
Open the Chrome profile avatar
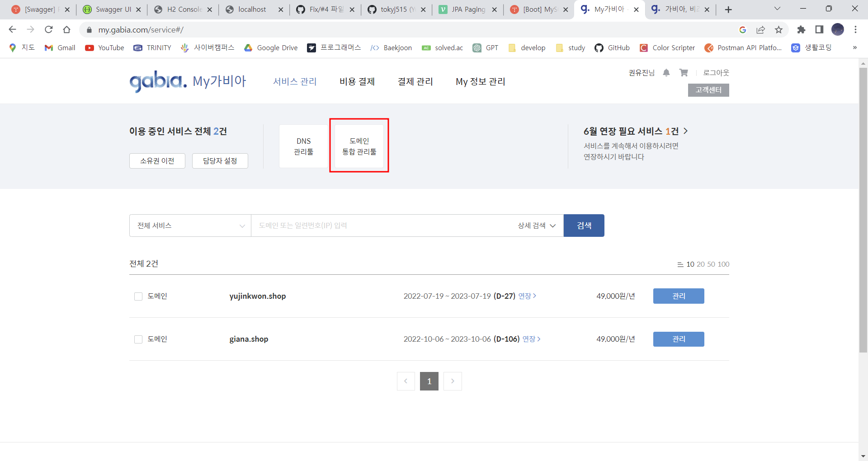pos(838,30)
